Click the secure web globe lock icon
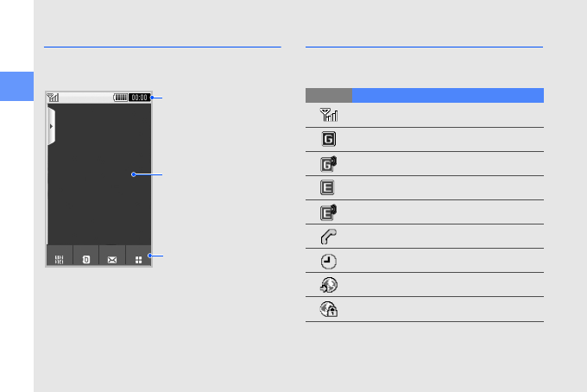 click(329, 309)
